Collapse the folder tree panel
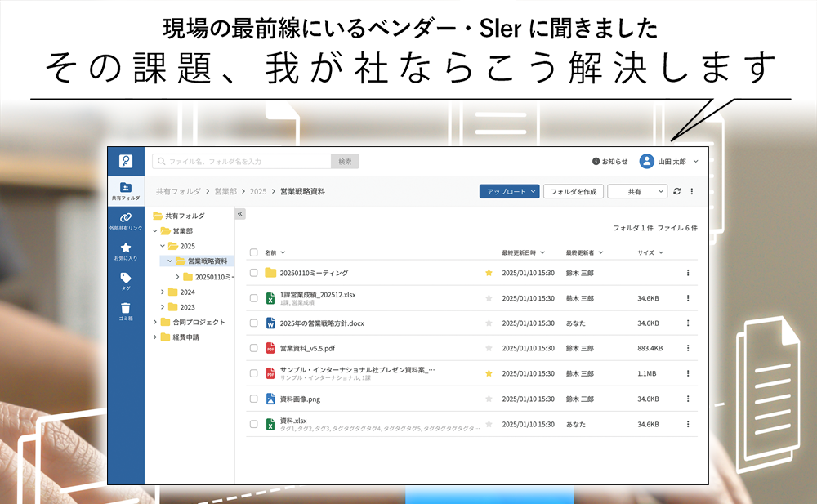Viewport: 817px width, 504px height. coord(240,214)
